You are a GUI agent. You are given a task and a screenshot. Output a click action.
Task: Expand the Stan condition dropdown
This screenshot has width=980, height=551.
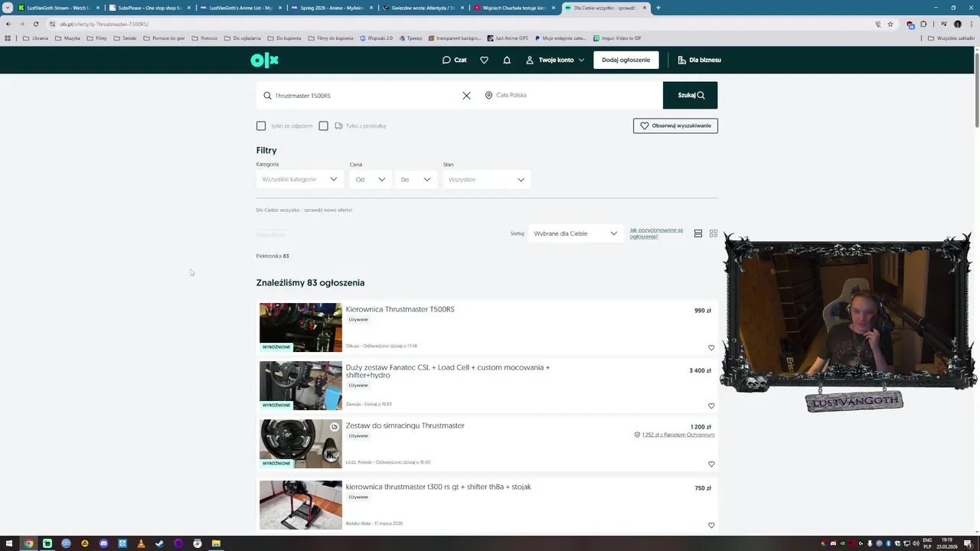tap(486, 179)
